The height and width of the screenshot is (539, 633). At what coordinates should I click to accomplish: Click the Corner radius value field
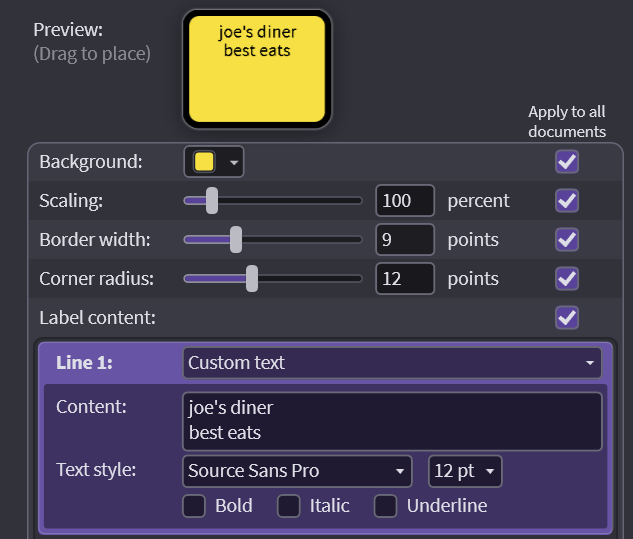pyautogui.click(x=405, y=279)
